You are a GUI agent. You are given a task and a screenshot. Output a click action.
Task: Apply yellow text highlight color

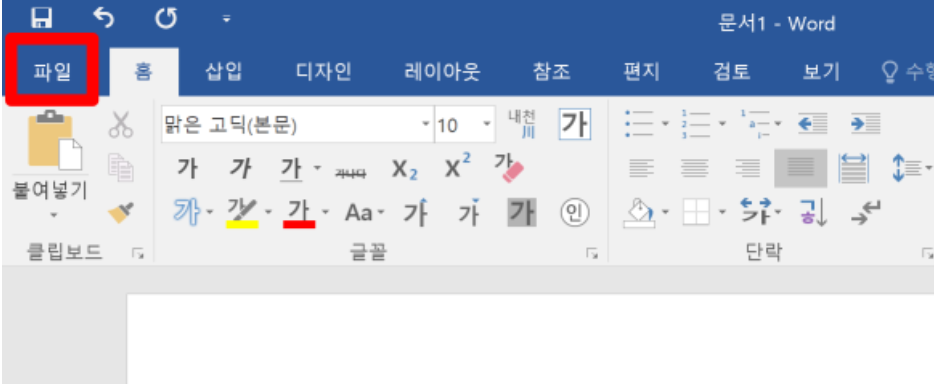(x=242, y=213)
